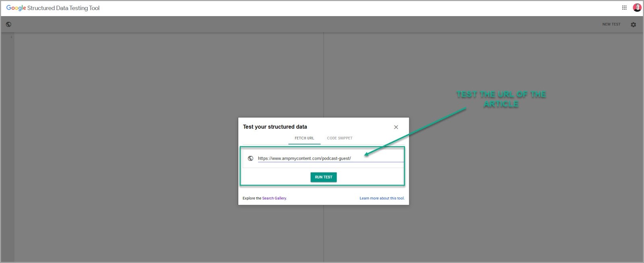Follow the Learn more about this tool link
The width and height of the screenshot is (644, 263).
(x=382, y=198)
